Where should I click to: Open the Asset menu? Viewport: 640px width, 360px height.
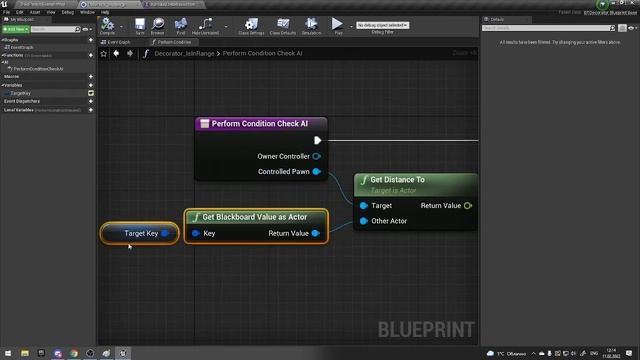point(35,12)
